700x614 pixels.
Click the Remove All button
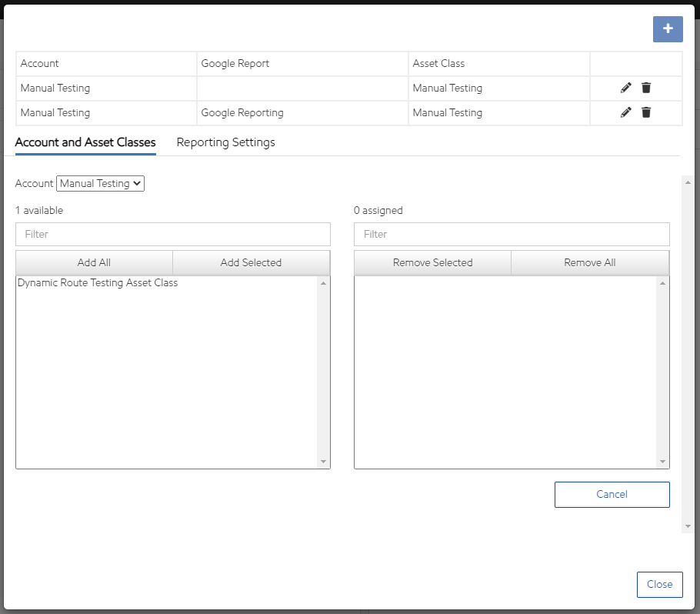(590, 262)
